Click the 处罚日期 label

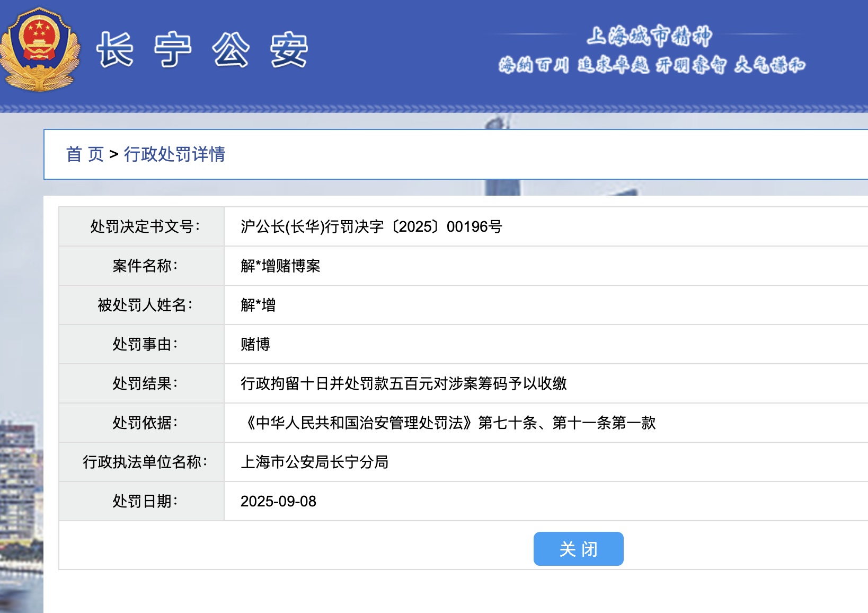pyautogui.click(x=145, y=501)
